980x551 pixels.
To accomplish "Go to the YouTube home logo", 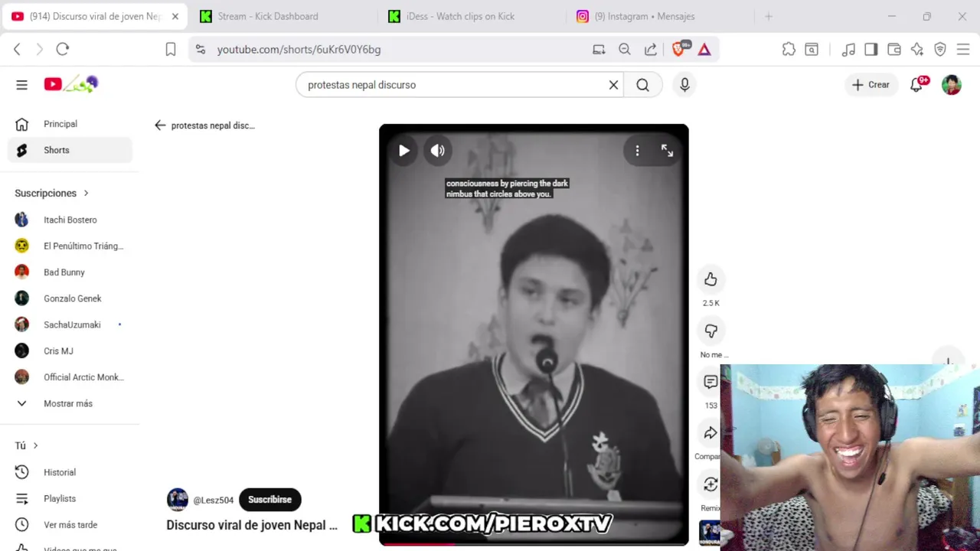I will pos(71,84).
